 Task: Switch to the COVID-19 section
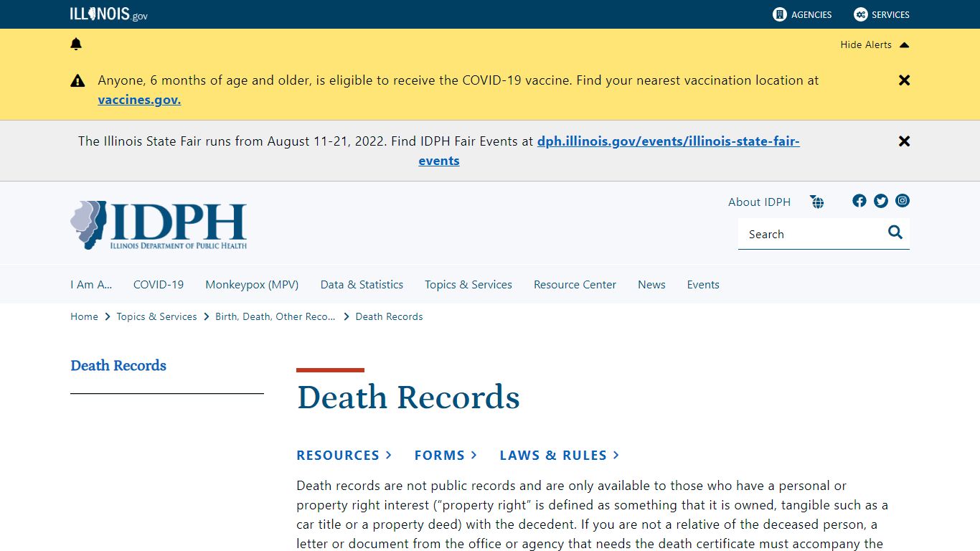tap(158, 284)
